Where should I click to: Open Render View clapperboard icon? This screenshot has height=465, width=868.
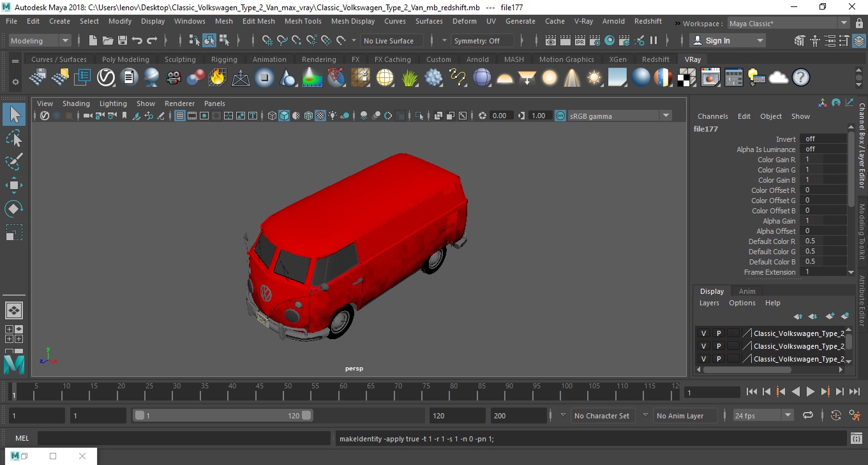point(551,40)
